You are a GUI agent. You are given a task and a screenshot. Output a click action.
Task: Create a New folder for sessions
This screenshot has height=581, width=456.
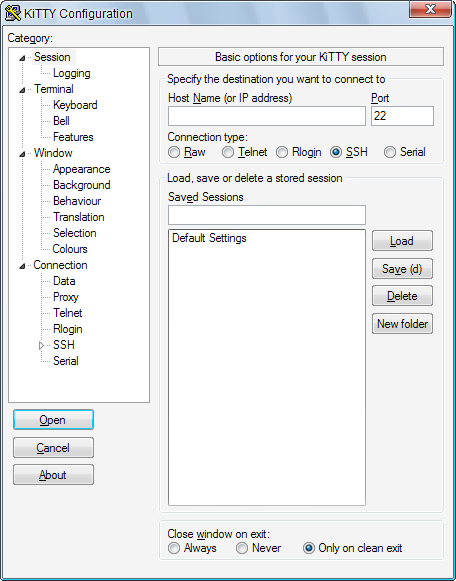pos(402,324)
